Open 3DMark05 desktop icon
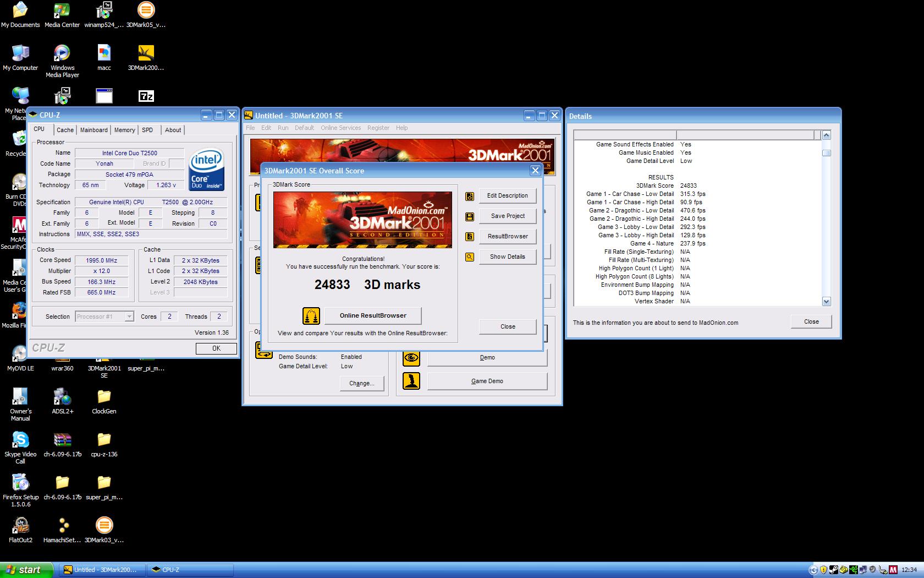This screenshot has width=924, height=578. [x=146, y=15]
